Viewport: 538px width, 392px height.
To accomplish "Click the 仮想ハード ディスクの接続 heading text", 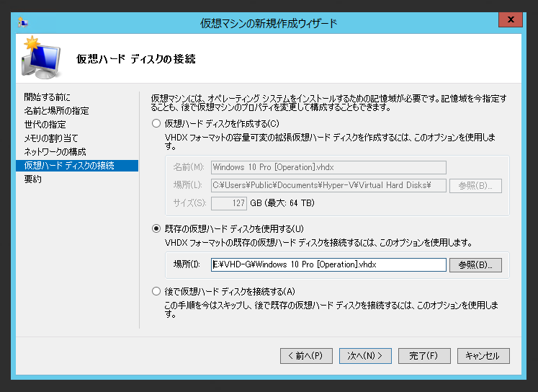I will click(x=135, y=59).
